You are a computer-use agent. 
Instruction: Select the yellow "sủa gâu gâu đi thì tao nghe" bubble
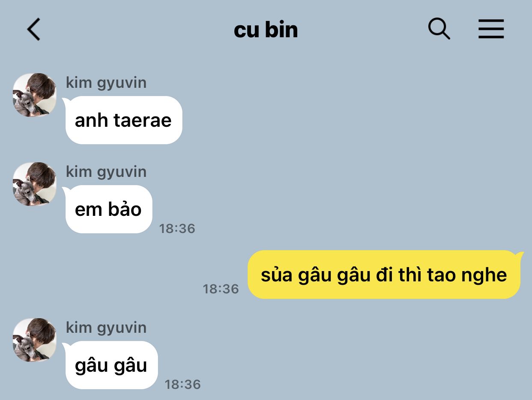point(384,275)
